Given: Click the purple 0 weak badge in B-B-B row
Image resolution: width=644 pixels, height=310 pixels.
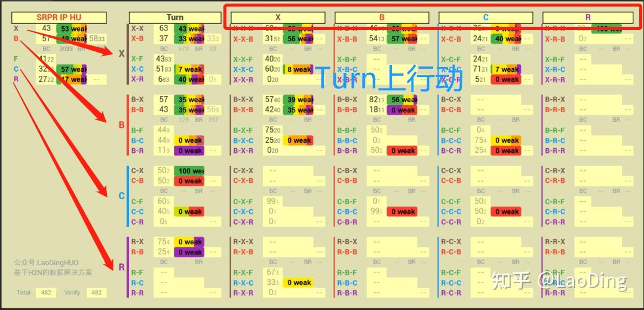Looking at the screenshot, I should 402,110.
